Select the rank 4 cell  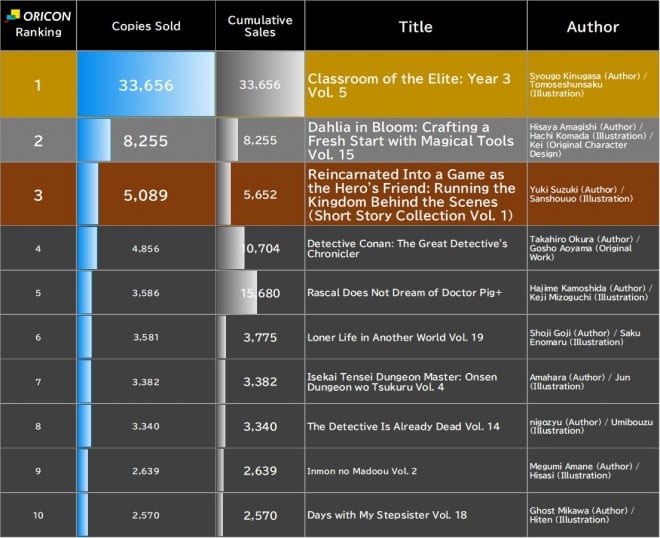point(38,248)
